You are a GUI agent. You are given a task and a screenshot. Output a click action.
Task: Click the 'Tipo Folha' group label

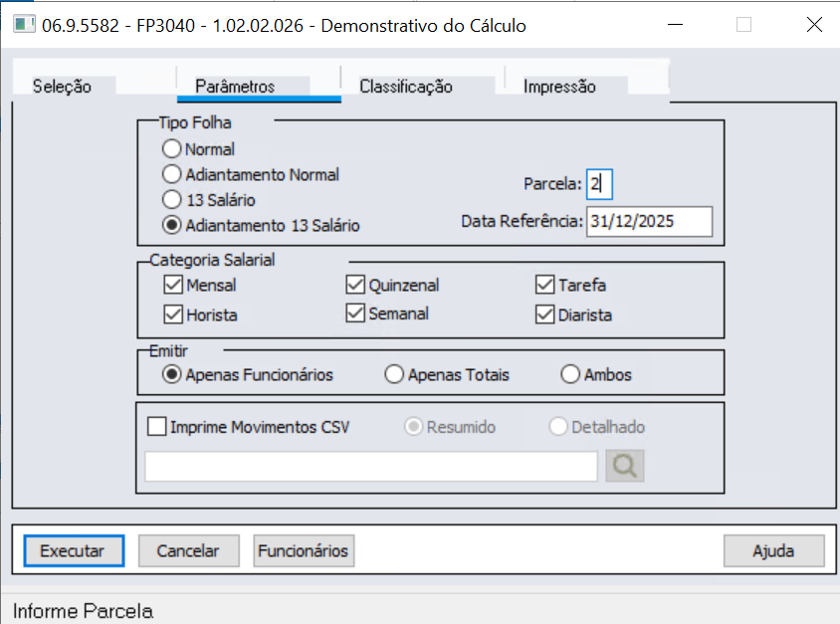pyautogui.click(x=195, y=122)
